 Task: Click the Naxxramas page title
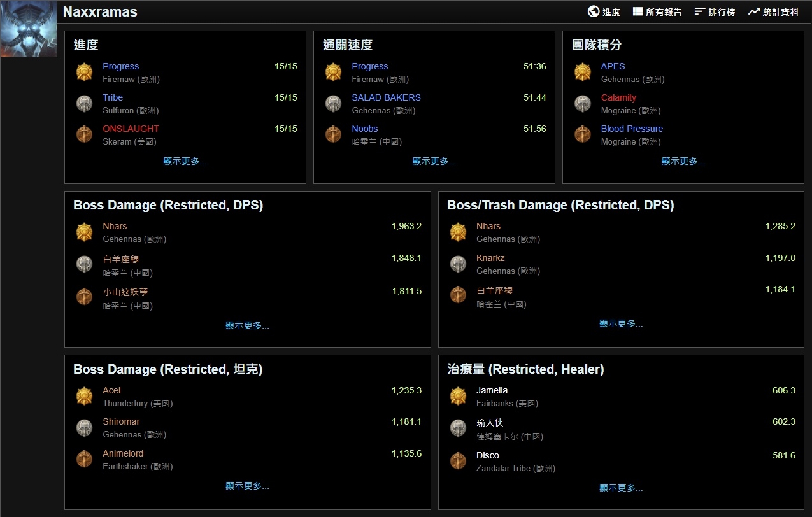pos(100,11)
